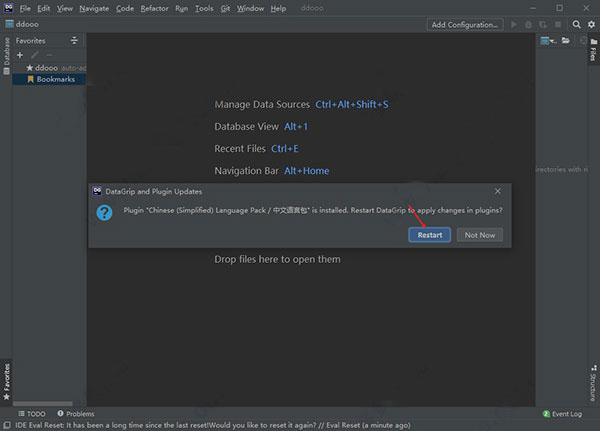Click the Run with Coverage icon
Viewport: 600px width, 431px height.
543,24
